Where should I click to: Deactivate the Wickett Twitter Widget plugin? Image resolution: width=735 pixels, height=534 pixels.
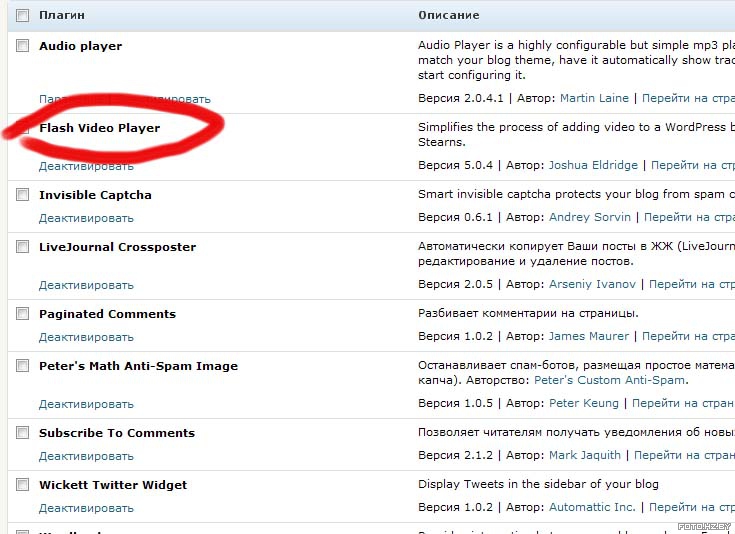point(86,509)
